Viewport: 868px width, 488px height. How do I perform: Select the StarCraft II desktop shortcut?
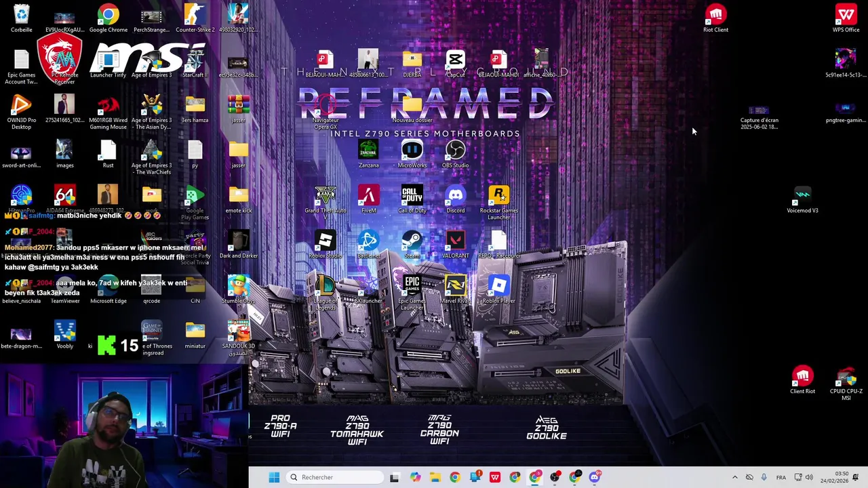click(x=195, y=64)
